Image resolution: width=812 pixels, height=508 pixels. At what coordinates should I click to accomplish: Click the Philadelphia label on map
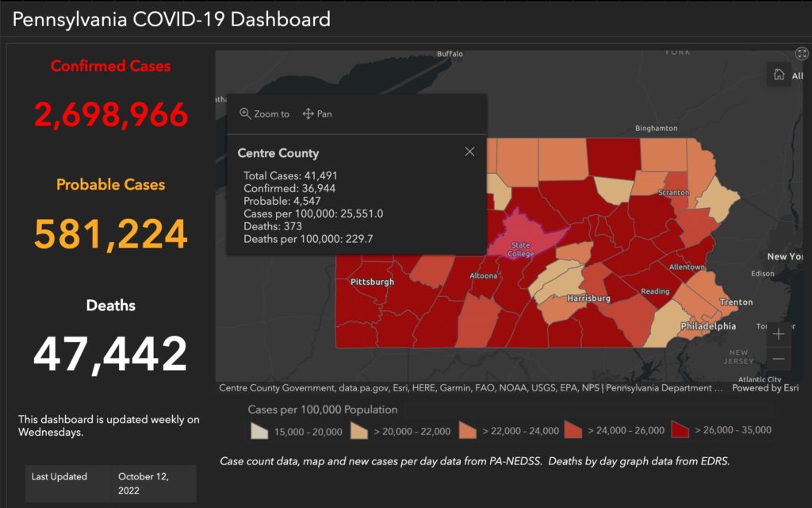coord(708,326)
